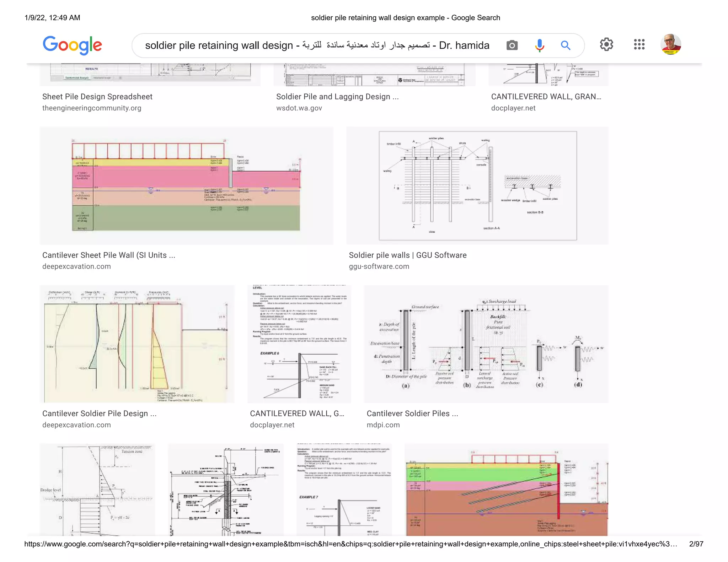Click Soldier pile walls GGU Software title

tap(407, 255)
